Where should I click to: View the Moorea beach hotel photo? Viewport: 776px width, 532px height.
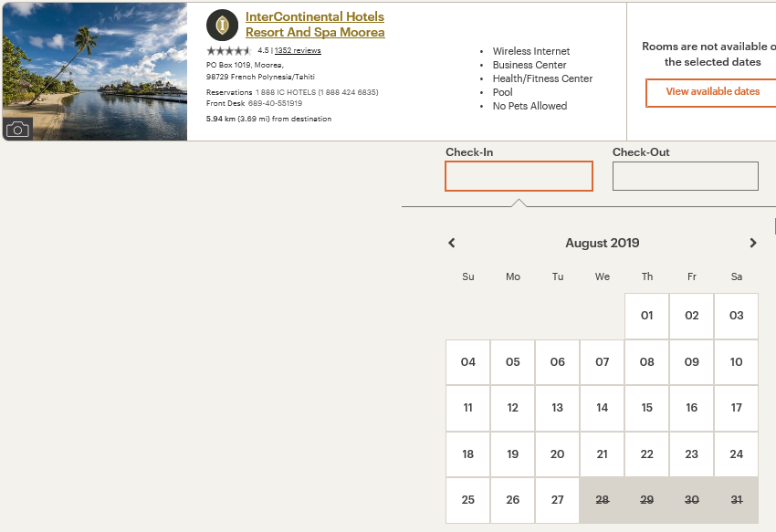[95, 71]
